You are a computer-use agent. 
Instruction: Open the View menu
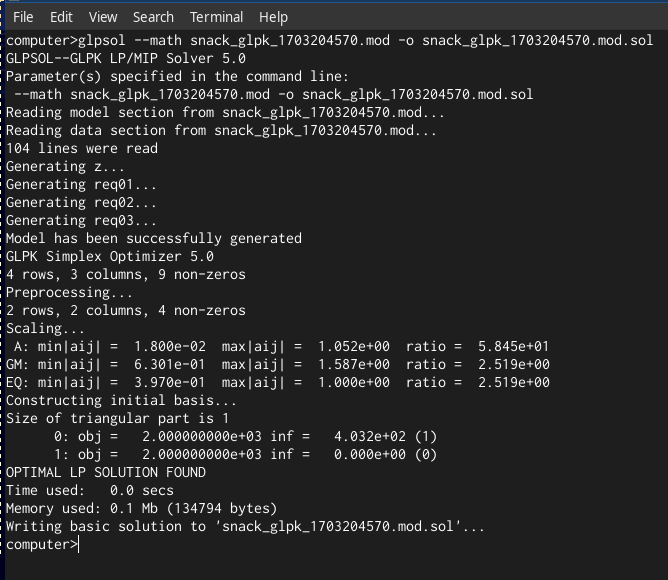point(103,17)
